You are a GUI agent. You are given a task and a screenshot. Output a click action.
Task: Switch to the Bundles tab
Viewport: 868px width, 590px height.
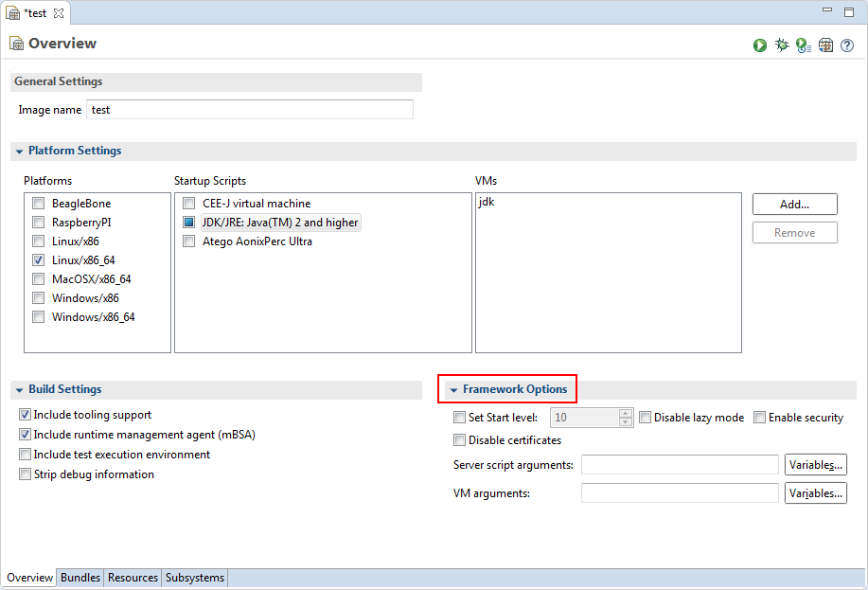pyautogui.click(x=80, y=578)
